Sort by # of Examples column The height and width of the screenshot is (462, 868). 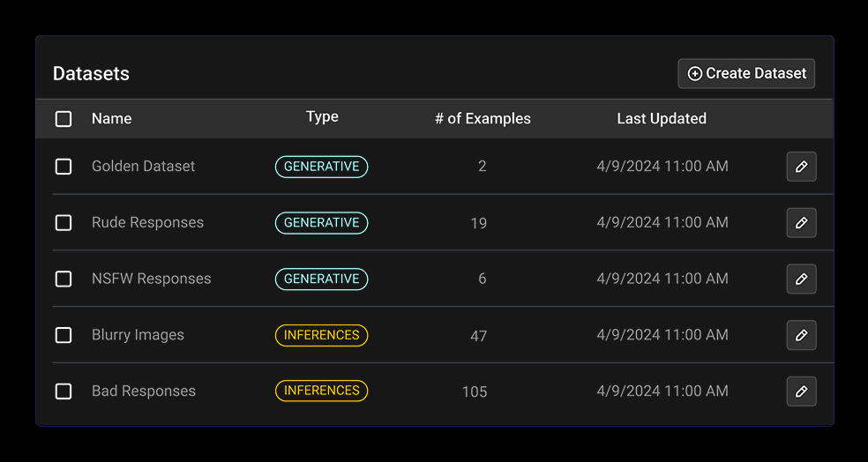point(483,119)
